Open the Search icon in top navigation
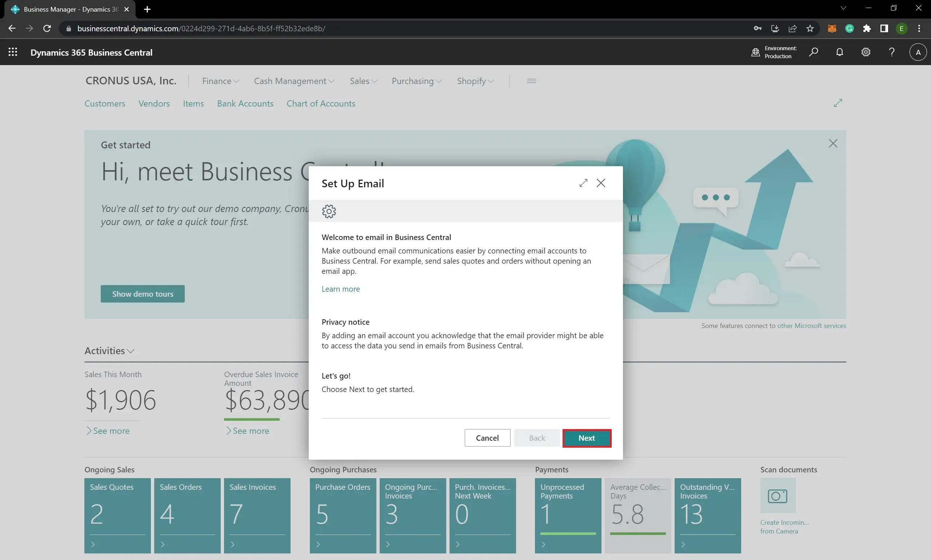This screenshot has width=931, height=560. pos(814,52)
